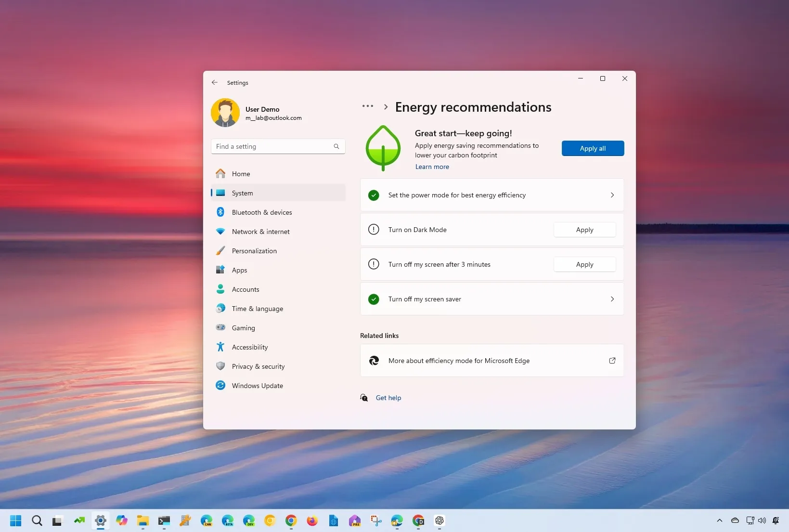Select System in the settings navigation
789x532 pixels.
pyautogui.click(x=242, y=193)
